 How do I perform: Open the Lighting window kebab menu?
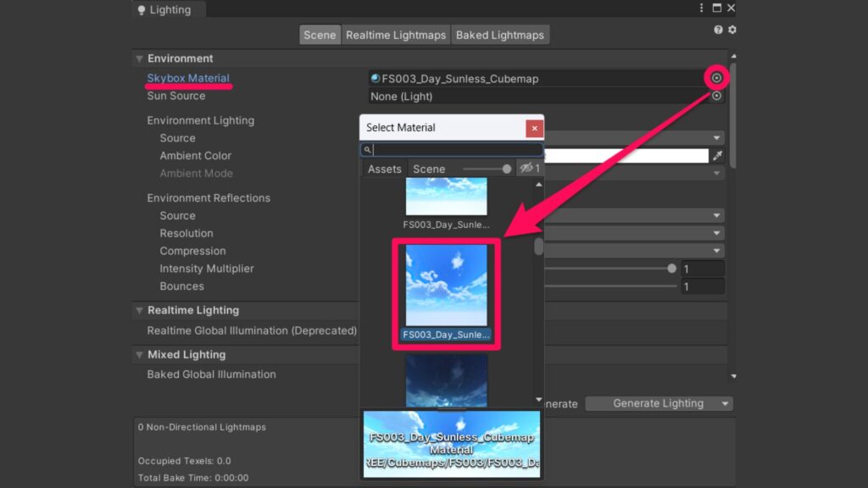(702, 8)
